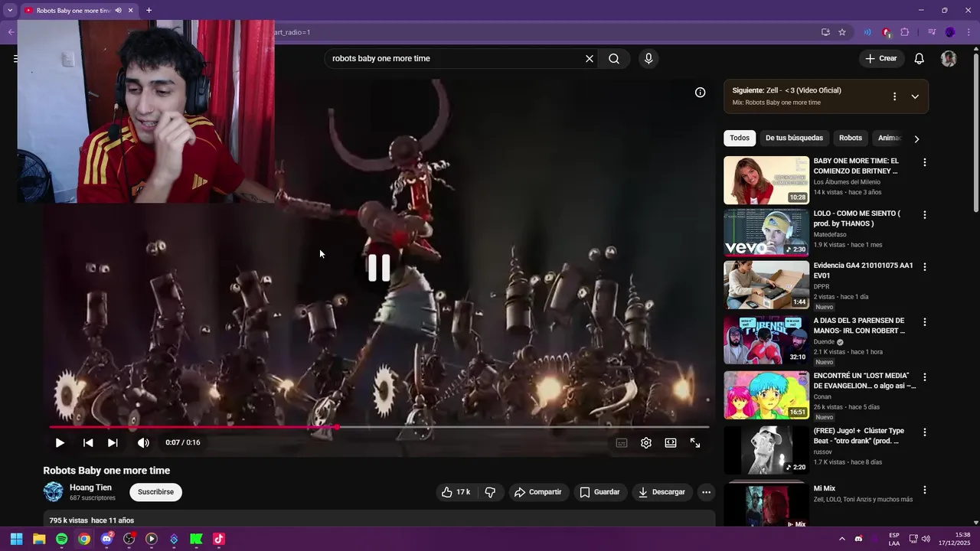The width and height of the screenshot is (980, 551).
Task: Open the tab search dropdown arrow
Action: coord(10,10)
